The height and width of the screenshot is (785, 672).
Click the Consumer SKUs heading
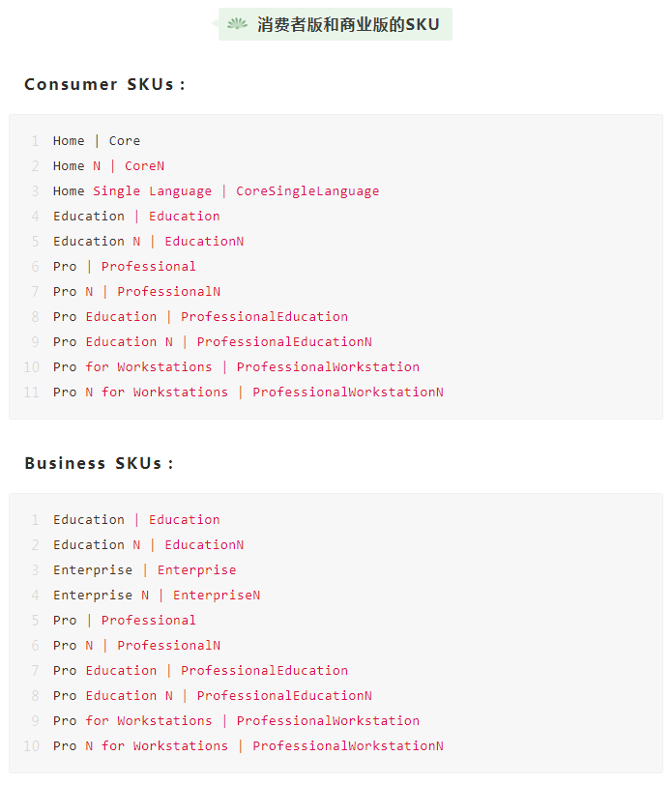pyautogui.click(x=104, y=84)
